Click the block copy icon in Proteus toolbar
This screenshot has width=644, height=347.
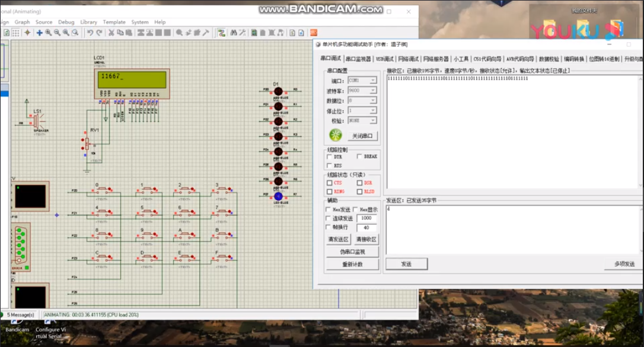pos(141,33)
